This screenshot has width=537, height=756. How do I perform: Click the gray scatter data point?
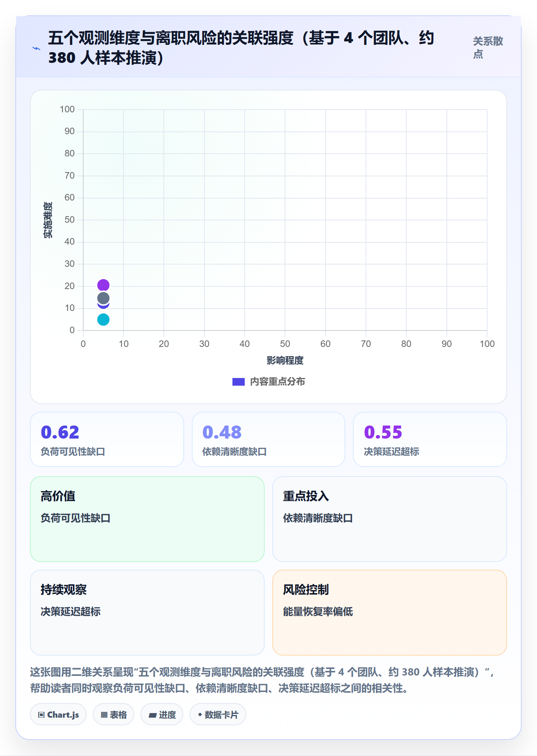point(103,298)
